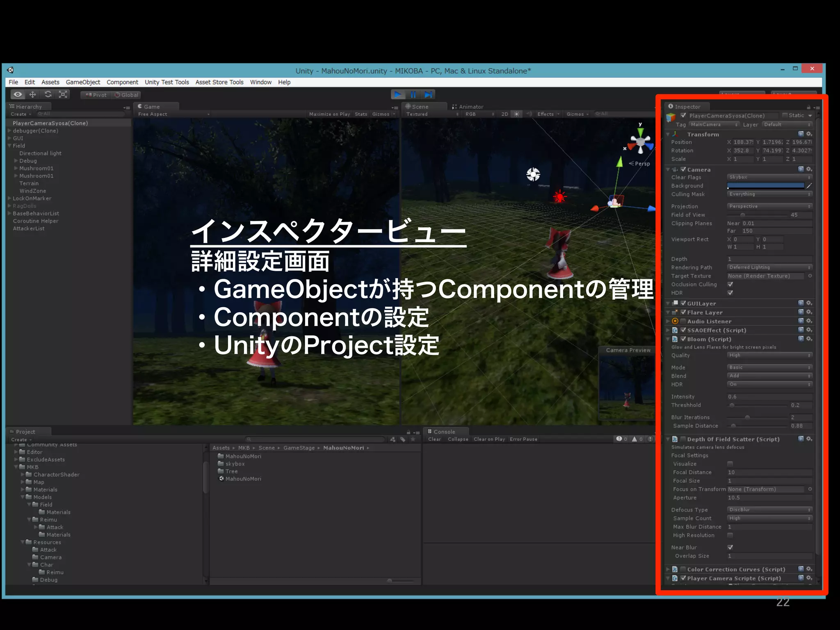
Task: Open Depth Of Field Scatter gear menu
Action: coord(809,439)
